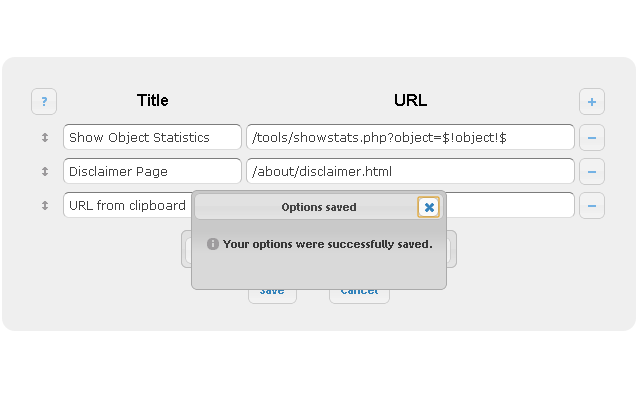
Task: Grab the reorder handle for Show Object Statistics
Action: tap(45, 137)
